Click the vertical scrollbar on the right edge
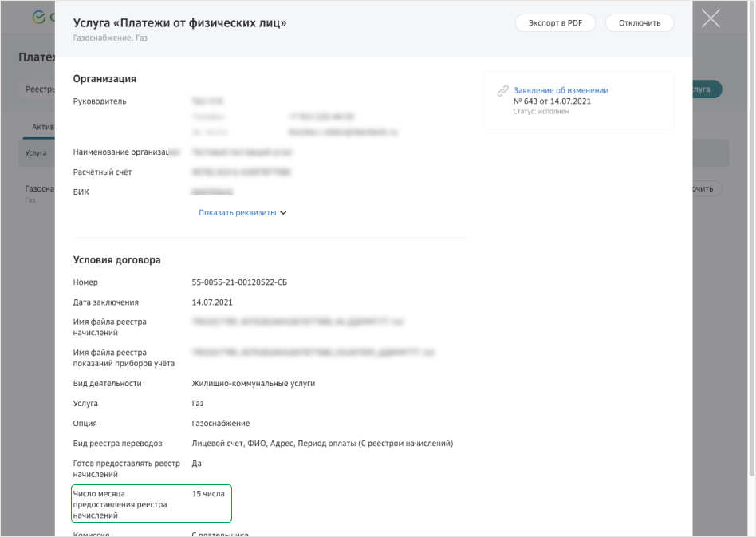Image resolution: width=756 pixels, height=537 pixels. point(750,239)
